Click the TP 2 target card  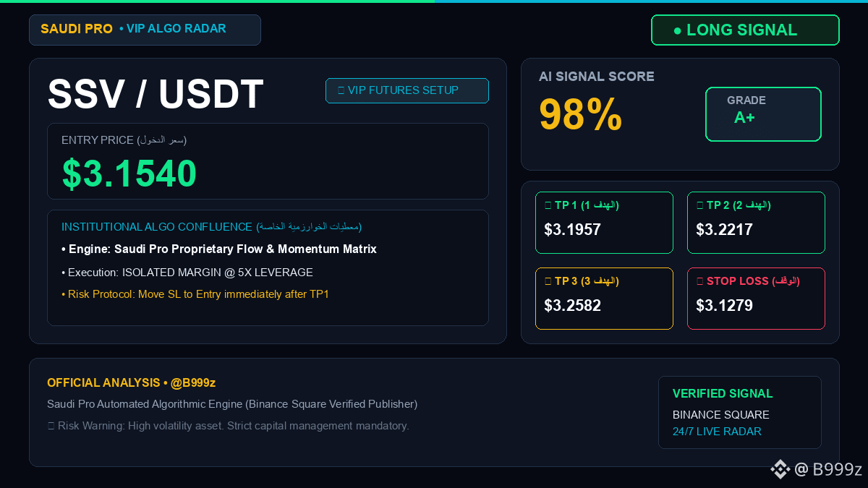756,223
